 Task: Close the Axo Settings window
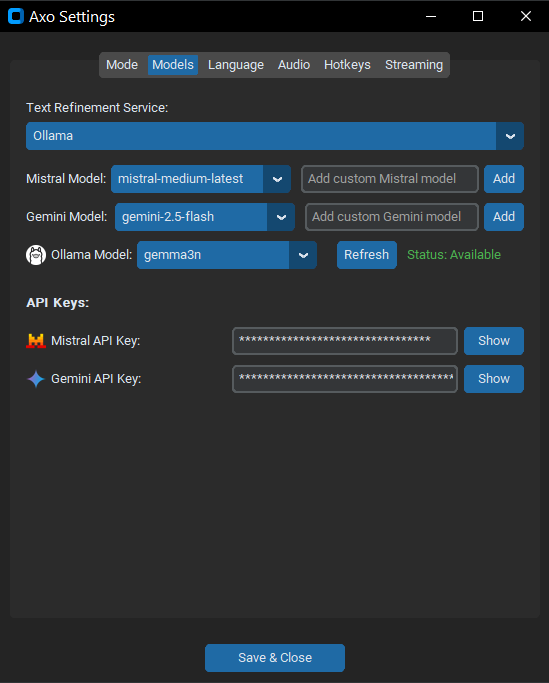(525, 16)
